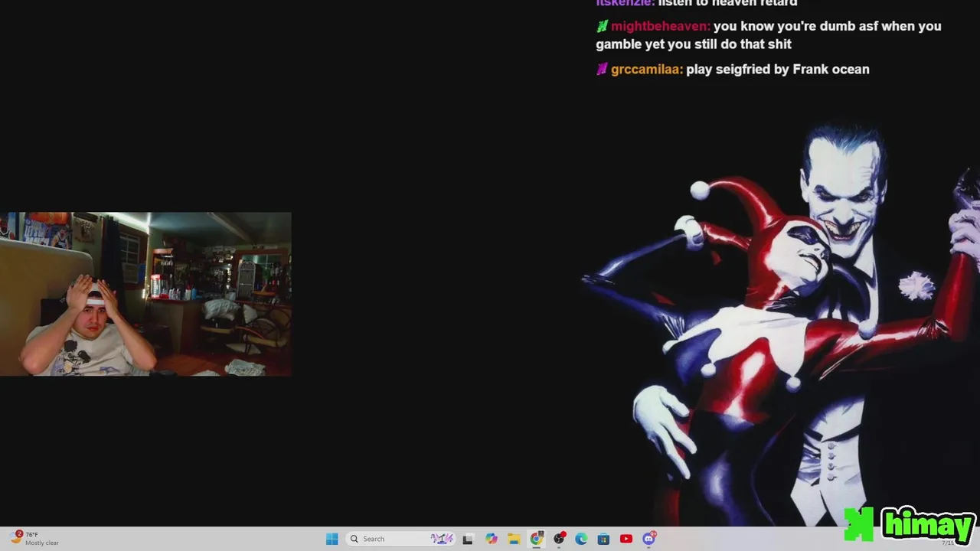980x551 pixels.
Task: Click the badge icon beside grccamilaa
Action: click(602, 70)
